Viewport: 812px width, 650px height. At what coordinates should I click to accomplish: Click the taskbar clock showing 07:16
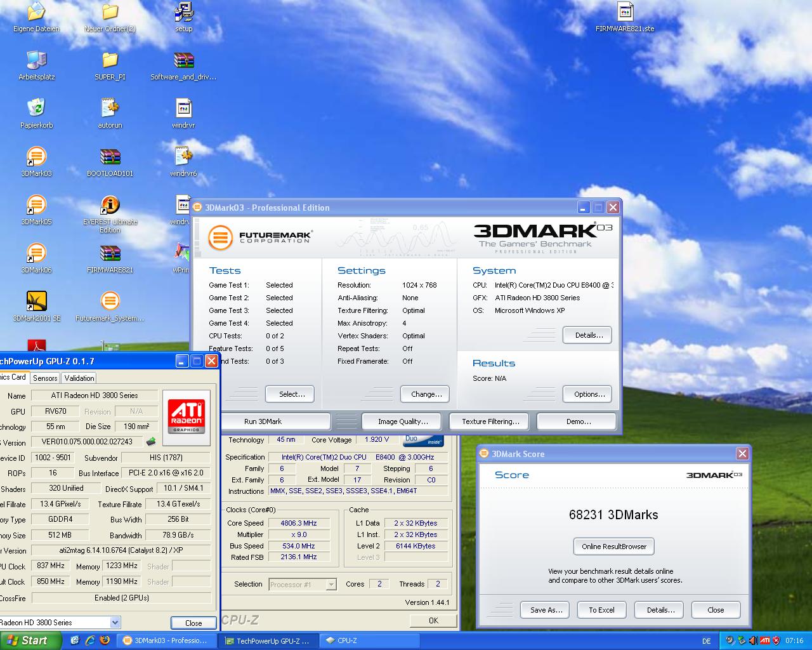coord(794,641)
